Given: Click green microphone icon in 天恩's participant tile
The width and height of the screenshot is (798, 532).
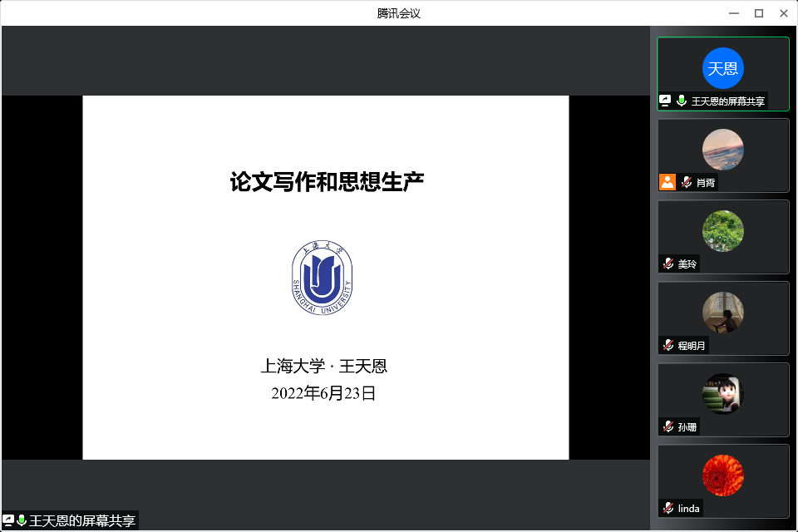Looking at the screenshot, I should pos(682,101).
